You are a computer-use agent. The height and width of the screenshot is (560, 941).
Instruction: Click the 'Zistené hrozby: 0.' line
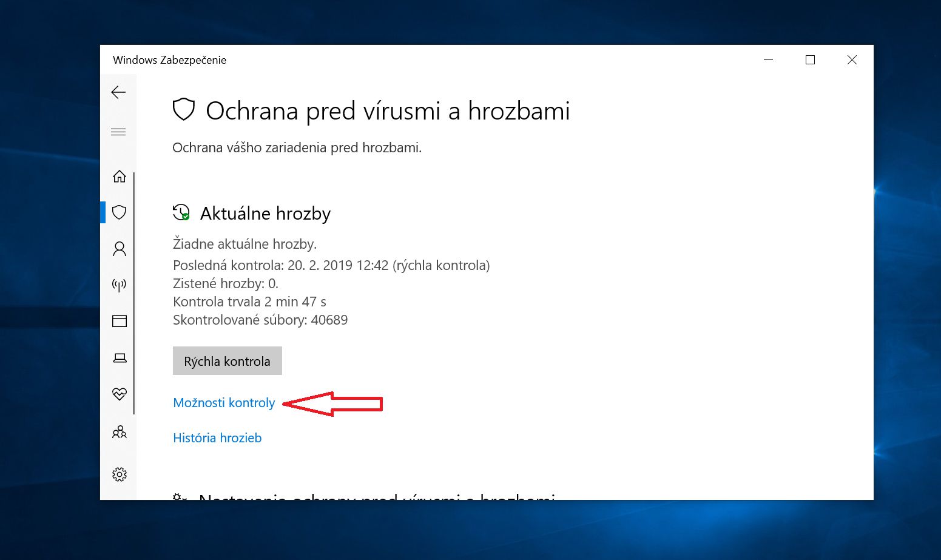[x=226, y=283]
